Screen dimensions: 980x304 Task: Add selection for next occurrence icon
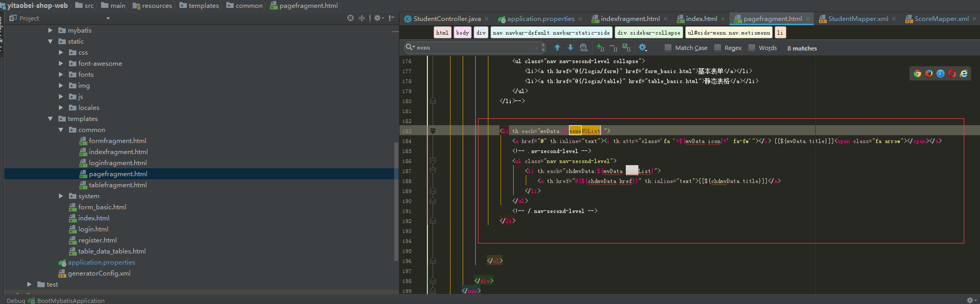coord(600,48)
